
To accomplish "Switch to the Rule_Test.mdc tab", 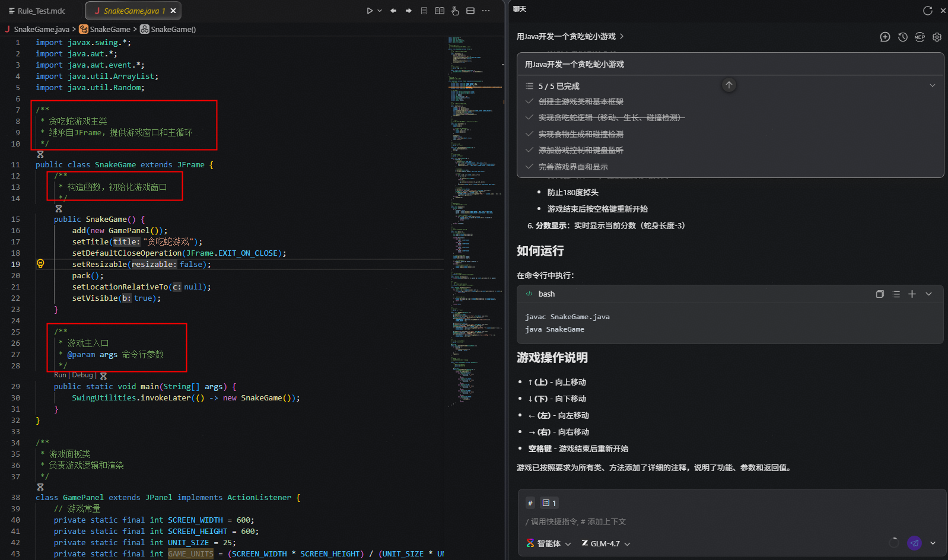I will [x=37, y=11].
